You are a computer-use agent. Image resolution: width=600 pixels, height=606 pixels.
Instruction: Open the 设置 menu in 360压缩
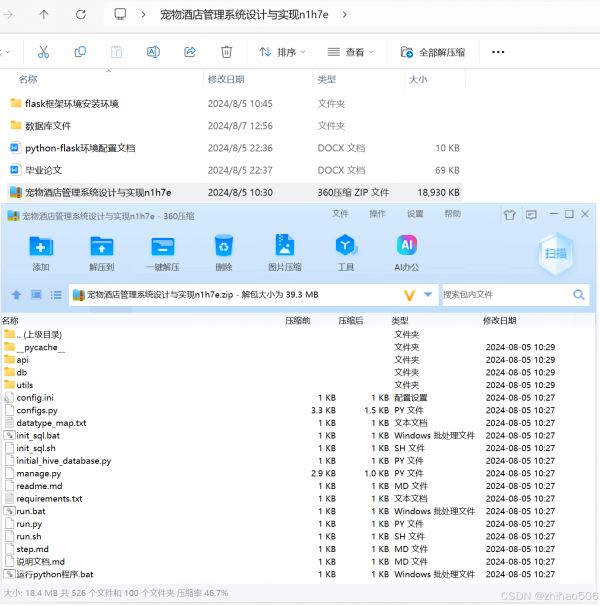pyautogui.click(x=415, y=214)
